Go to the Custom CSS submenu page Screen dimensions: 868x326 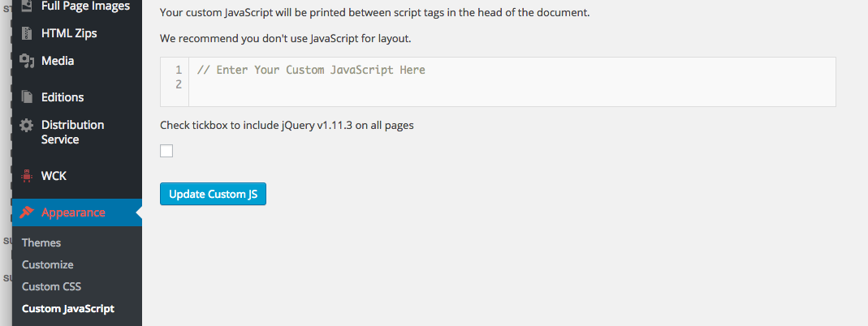[51, 287]
